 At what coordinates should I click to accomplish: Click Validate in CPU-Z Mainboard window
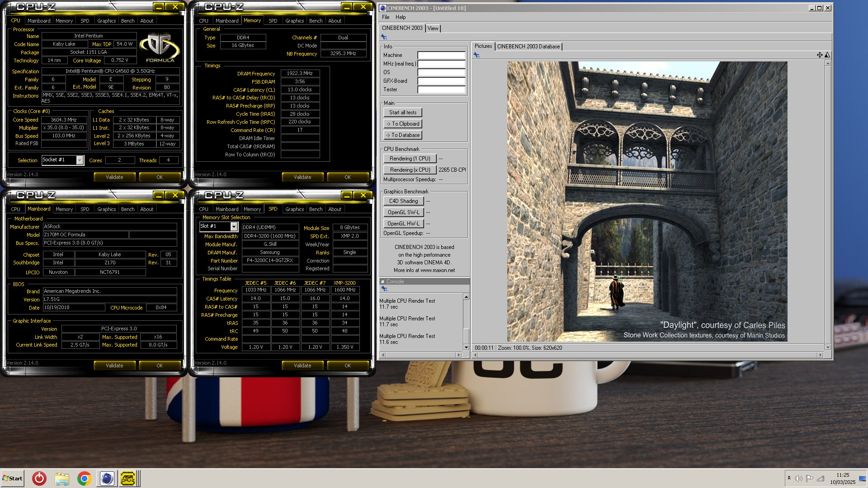click(x=114, y=366)
